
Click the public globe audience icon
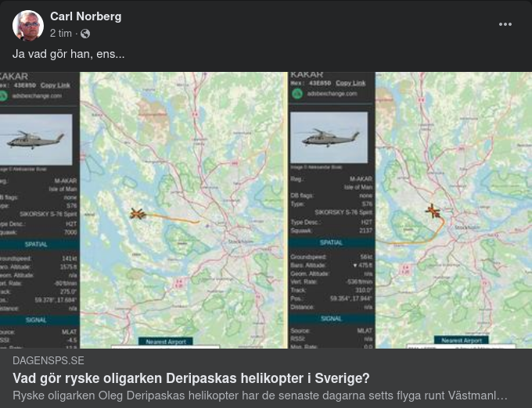pos(85,34)
